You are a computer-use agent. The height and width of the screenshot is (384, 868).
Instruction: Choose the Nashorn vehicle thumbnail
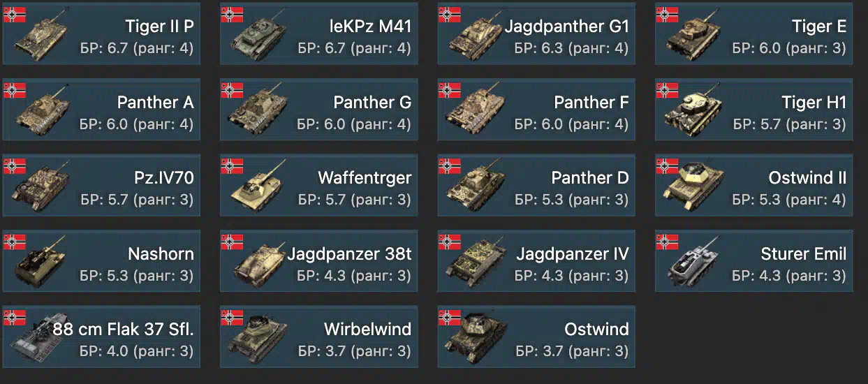pyautogui.click(x=42, y=262)
